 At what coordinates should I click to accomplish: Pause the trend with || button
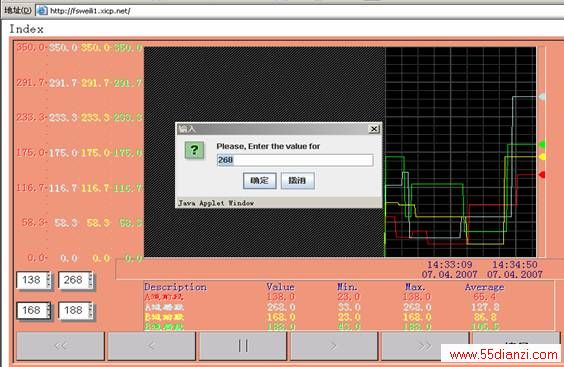(x=243, y=346)
